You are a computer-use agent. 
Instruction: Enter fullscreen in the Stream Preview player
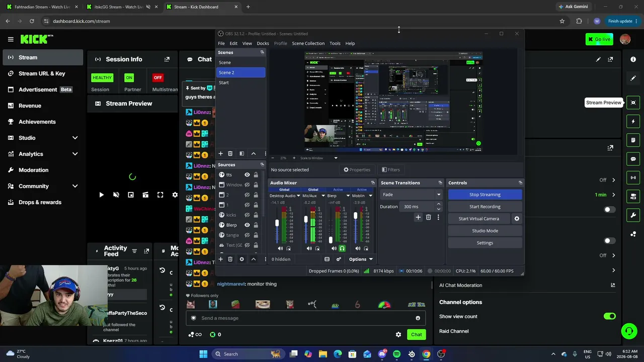(x=160, y=195)
